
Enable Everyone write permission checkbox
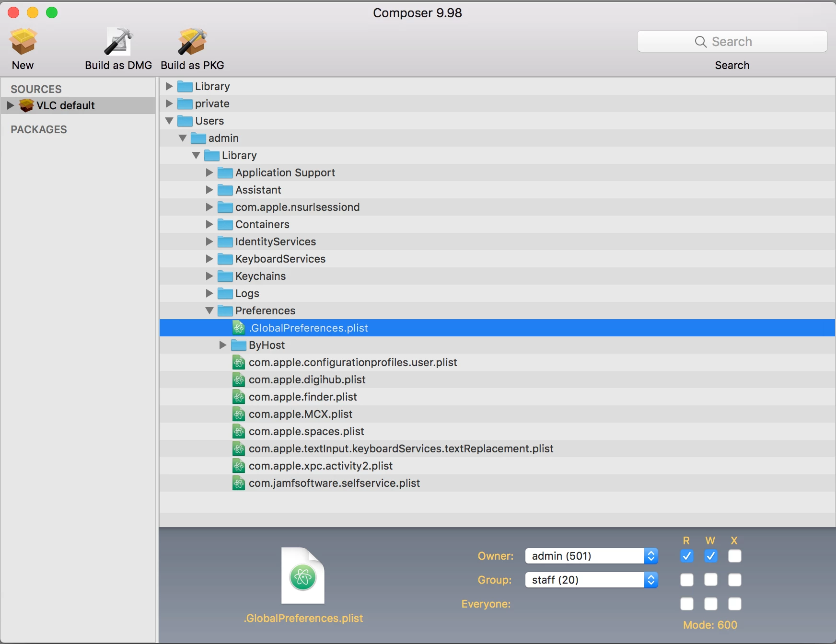[711, 604]
